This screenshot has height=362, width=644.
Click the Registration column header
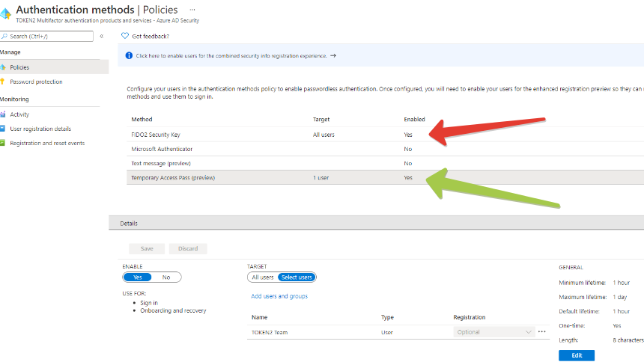[470, 317]
